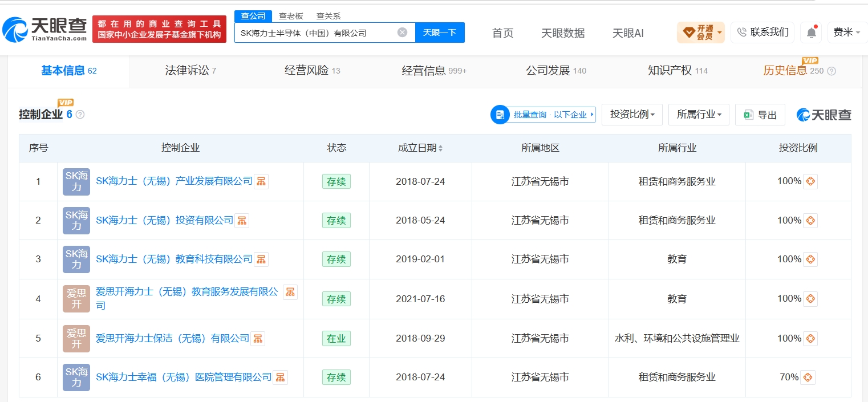Click the 导出 export button
This screenshot has width=868, height=402.
pos(760,115)
